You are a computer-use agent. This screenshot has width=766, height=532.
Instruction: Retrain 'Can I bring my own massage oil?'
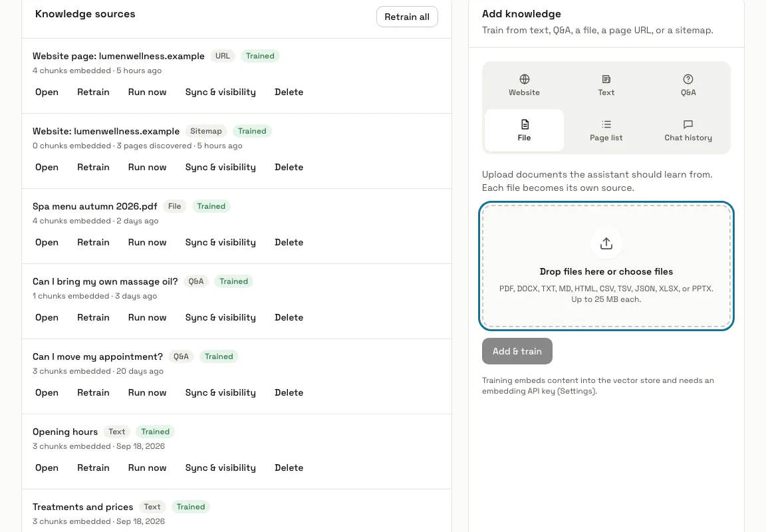click(93, 318)
